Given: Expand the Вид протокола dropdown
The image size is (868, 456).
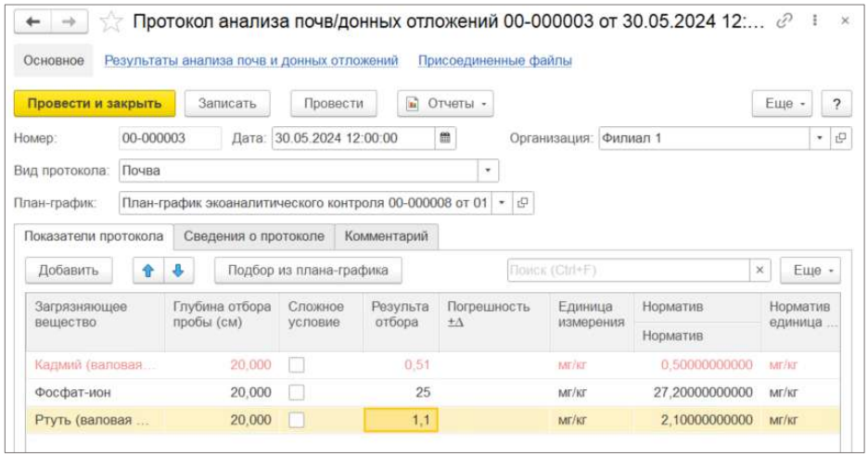Looking at the screenshot, I should point(489,171).
